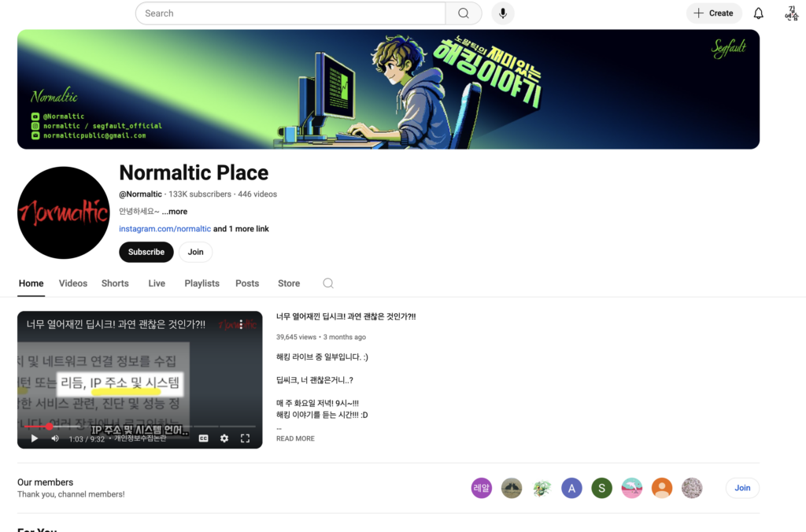Open orange person member avatar

(662, 488)
